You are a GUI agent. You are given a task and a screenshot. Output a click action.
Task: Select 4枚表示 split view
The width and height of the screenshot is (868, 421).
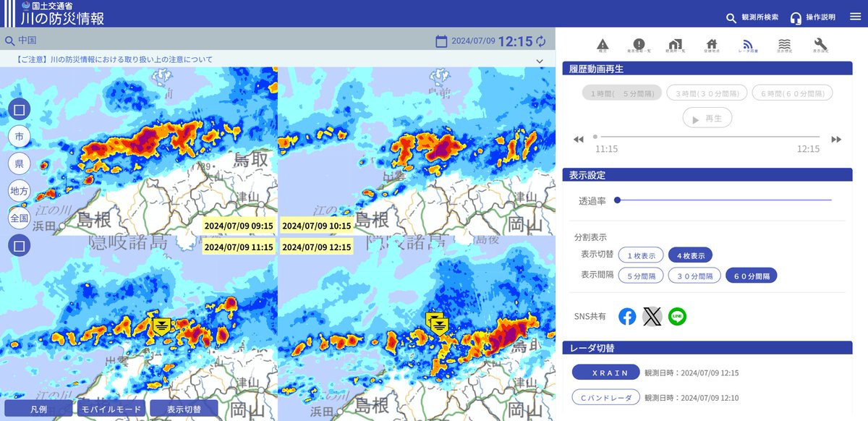click(691, 255)
